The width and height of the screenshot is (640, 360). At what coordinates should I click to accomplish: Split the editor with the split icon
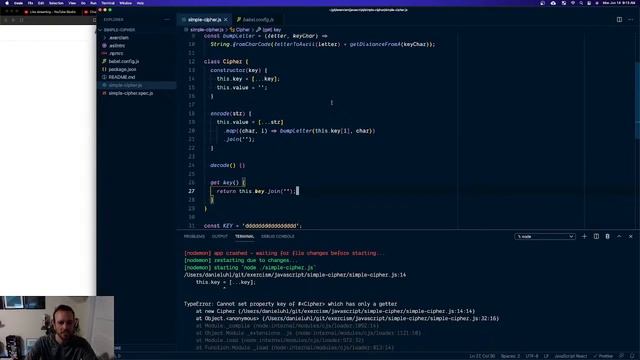[x=619, y=20]
